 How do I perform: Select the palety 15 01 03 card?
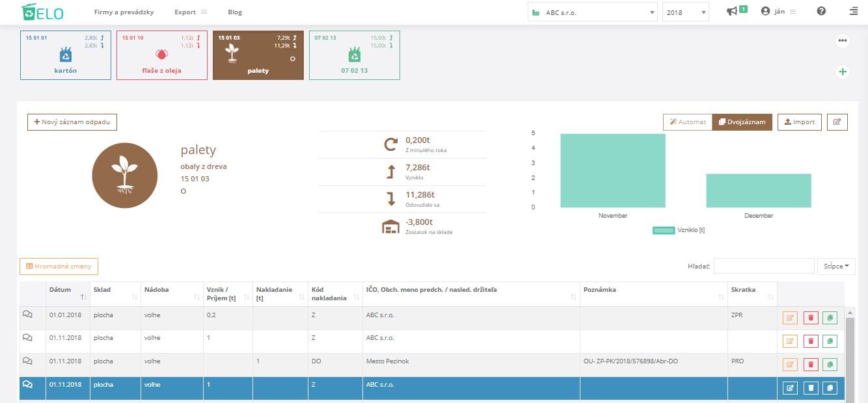(258, 55)
